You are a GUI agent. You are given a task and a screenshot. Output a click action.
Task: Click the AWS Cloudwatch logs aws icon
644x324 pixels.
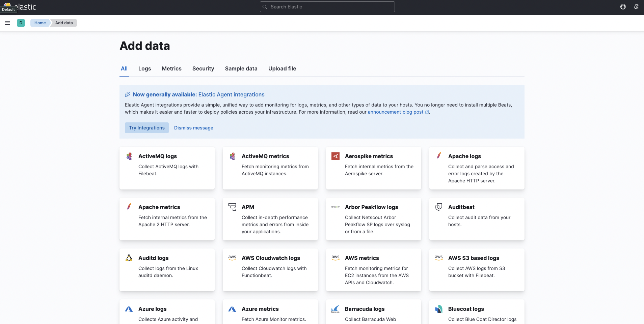point(232,258)
